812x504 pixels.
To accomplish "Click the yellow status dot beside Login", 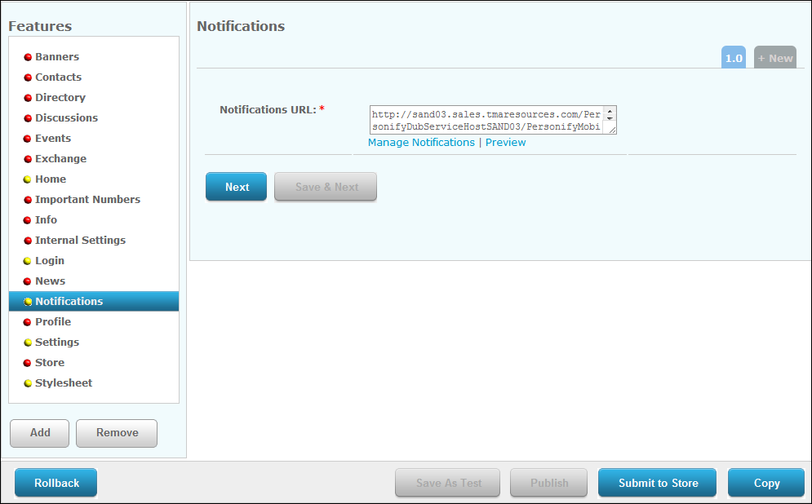I will tap(28, 261).
